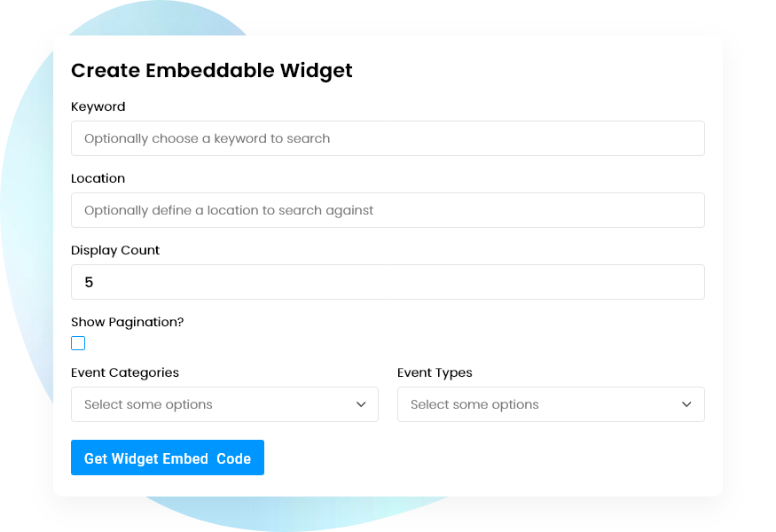This screenshot has width=776, height=532.
Task: Enable the Show Pagination checkbox
Action: 78,343
